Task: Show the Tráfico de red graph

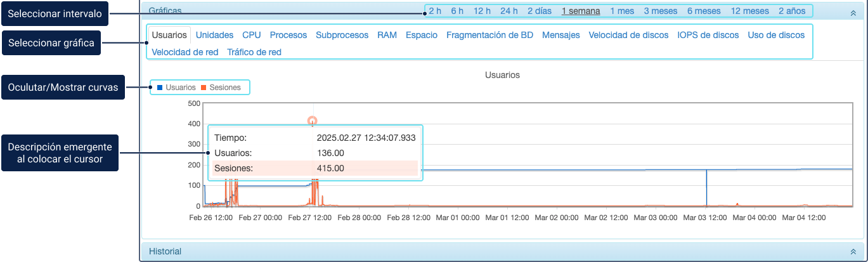Action: coord(254,52)
